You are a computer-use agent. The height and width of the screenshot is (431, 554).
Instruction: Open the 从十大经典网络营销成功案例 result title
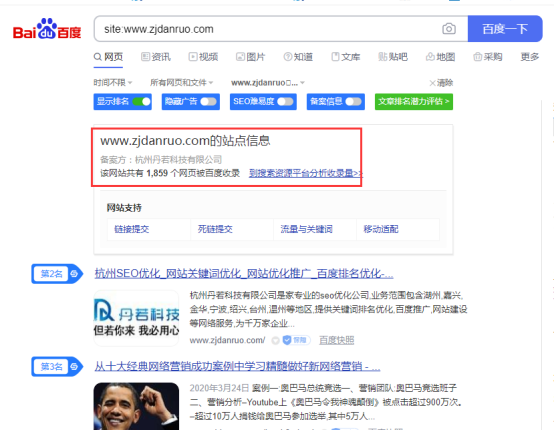click(x=237, y=366)
